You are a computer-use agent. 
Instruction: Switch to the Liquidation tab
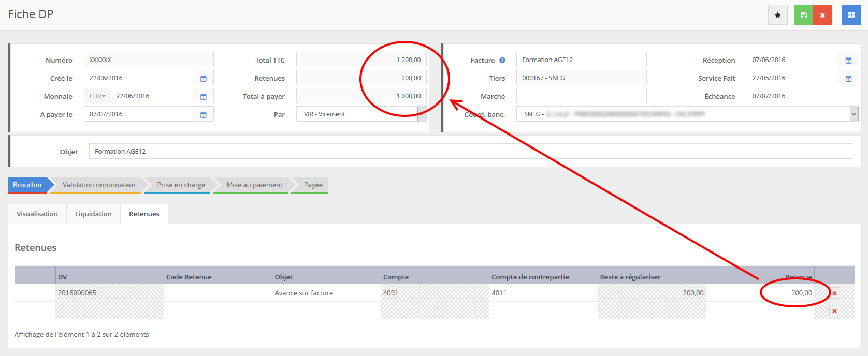(x=93, y=214)
